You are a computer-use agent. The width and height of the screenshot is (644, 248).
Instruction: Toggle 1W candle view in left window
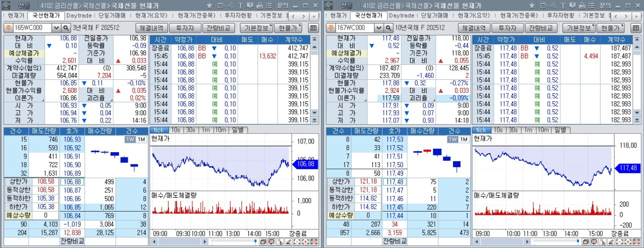130,139
